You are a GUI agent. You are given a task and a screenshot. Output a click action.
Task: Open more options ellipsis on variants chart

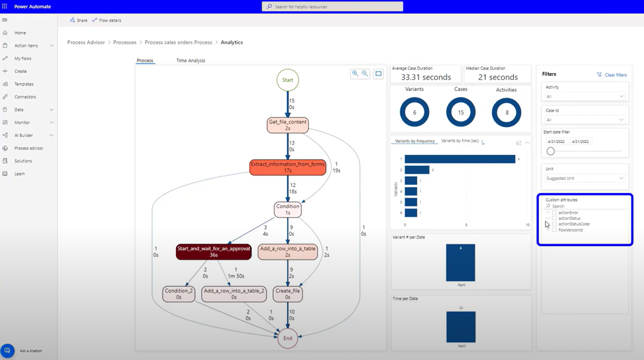click(x=527, y=143)
